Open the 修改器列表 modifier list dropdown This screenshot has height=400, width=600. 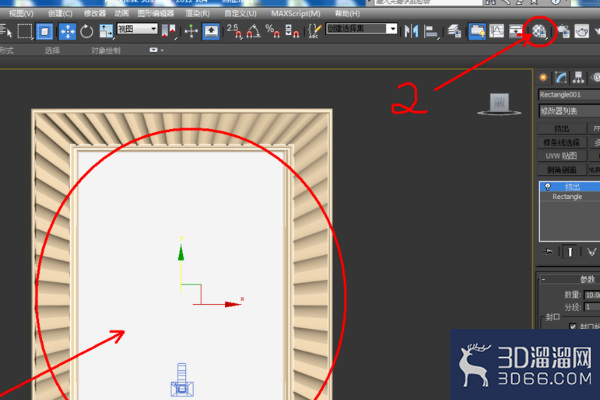569,111
